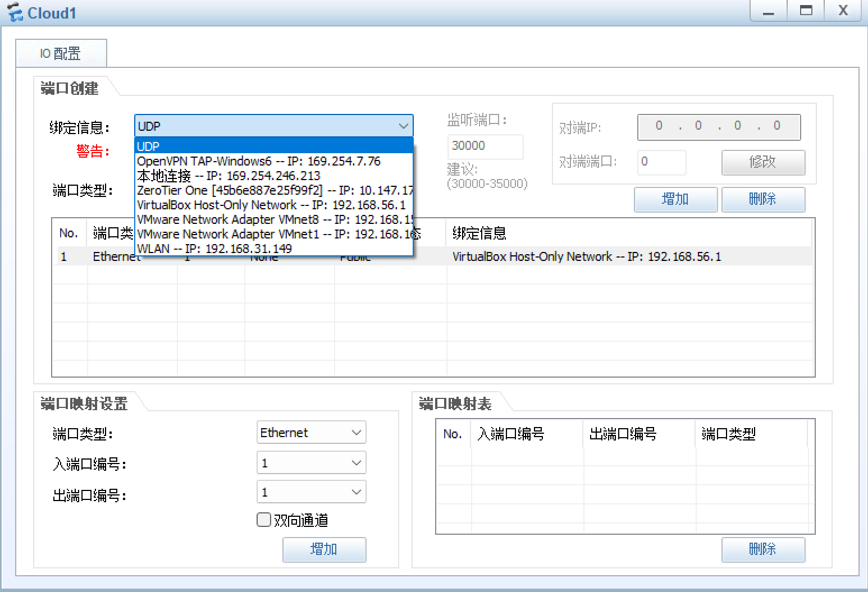The image size is (868, 592).
Task: Open the 端口类型 dropdown showing Ethernet
Action: point(311,432)
